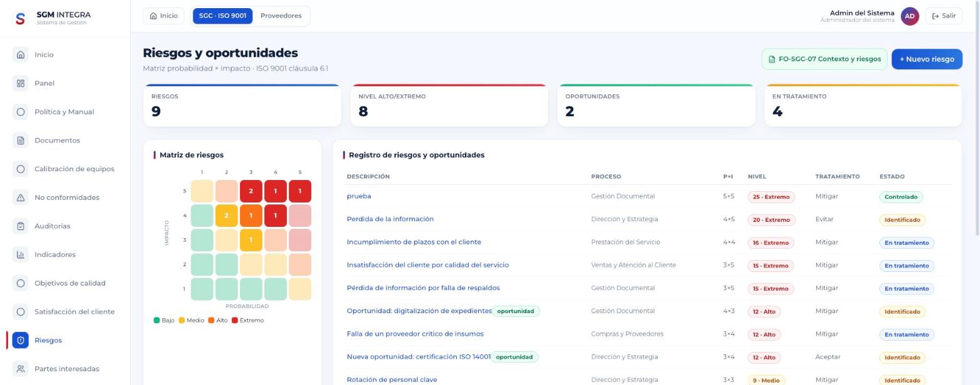The width and height of the screenshot is (980, 385).
Task: Click the Riesgos shield icon
Action: coord(21,340)
